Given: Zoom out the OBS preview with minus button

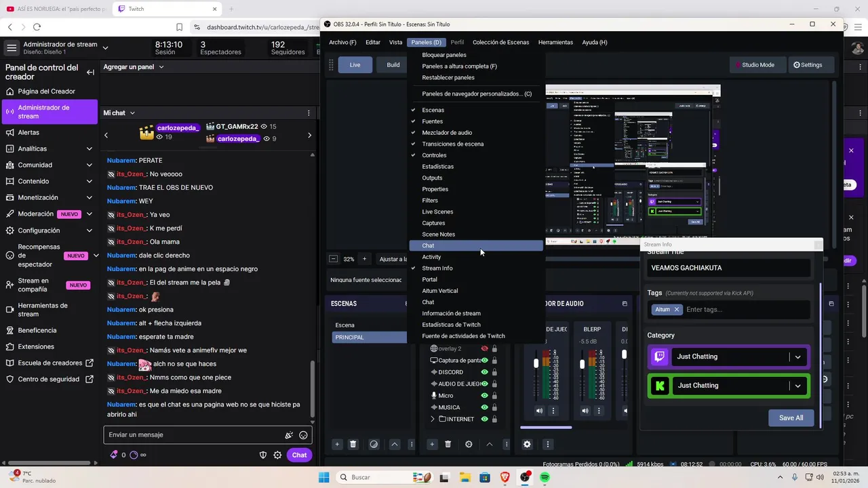Looking at the screenshot, I should pos(333,259).
